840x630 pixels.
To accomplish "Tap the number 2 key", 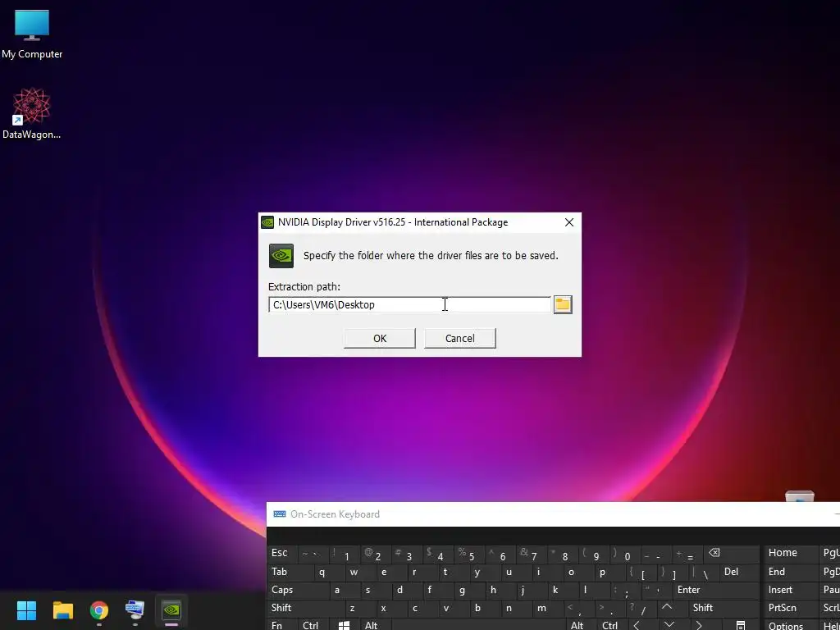I will [374, 554].
